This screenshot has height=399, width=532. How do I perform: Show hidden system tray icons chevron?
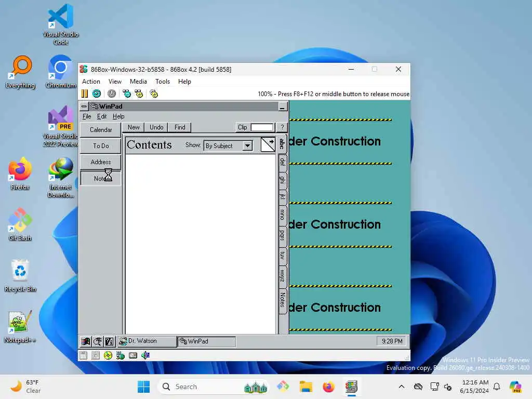[402, 387]
